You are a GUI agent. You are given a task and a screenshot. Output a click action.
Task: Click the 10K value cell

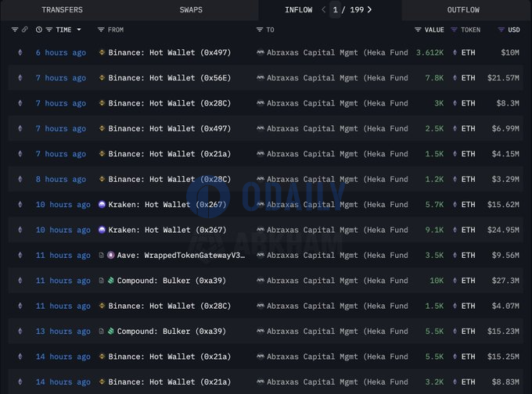[437, 281]
